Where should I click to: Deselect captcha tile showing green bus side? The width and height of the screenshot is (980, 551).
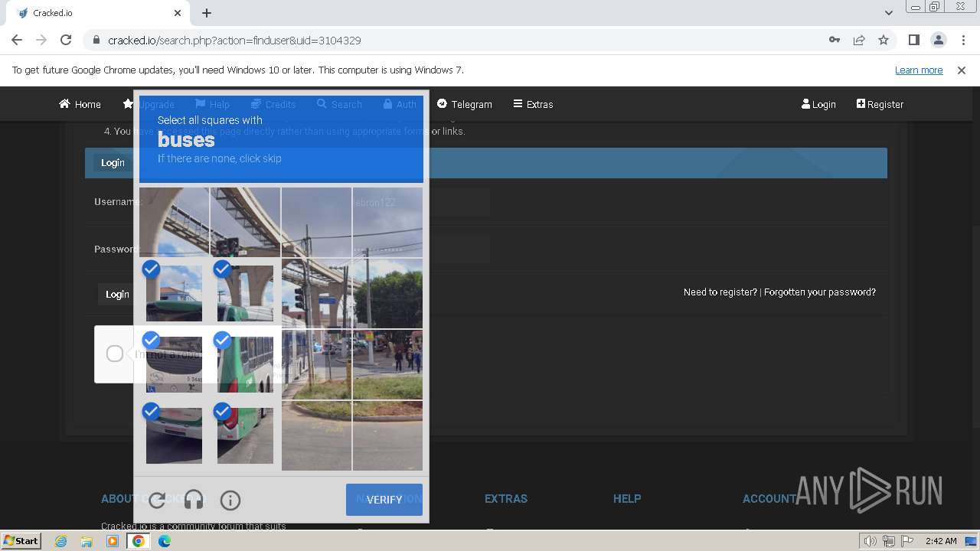click(245, 364)
